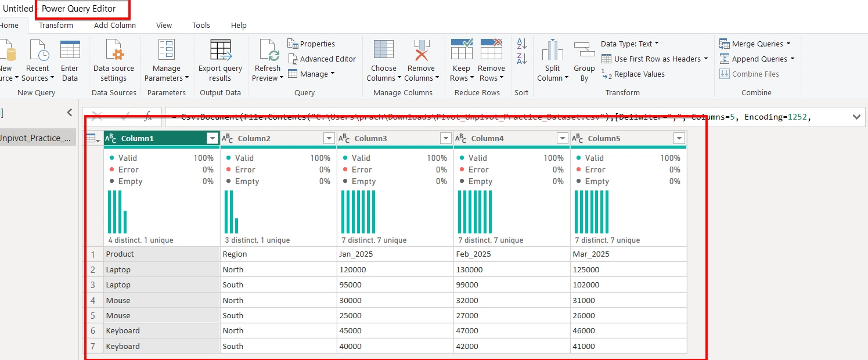Open Use First Row as Headers arrow
868x360 pixels.
(x=705, y=59)
